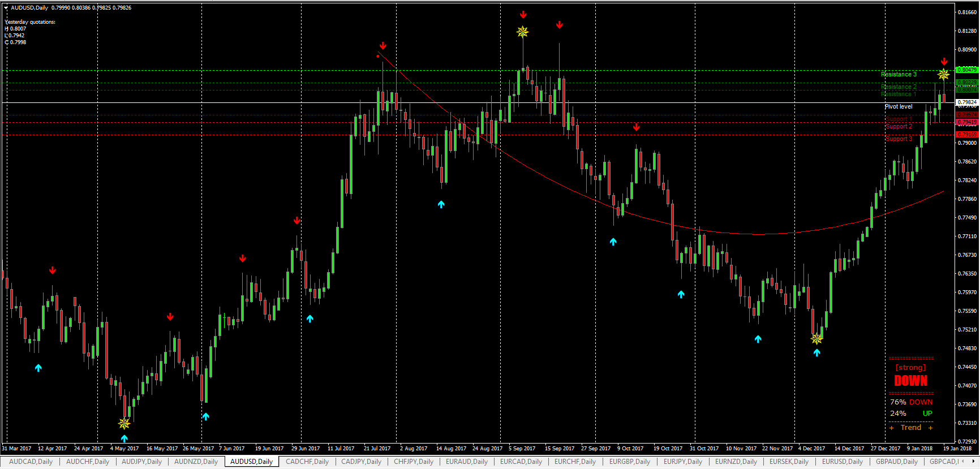Click the Pivot level label
This screenshot has width=980, height=469.
coord(898,106)
